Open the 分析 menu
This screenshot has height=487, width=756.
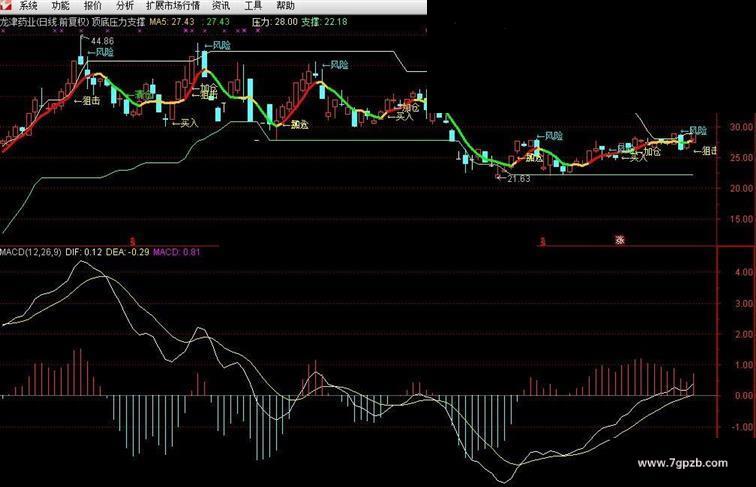[125, 6]
